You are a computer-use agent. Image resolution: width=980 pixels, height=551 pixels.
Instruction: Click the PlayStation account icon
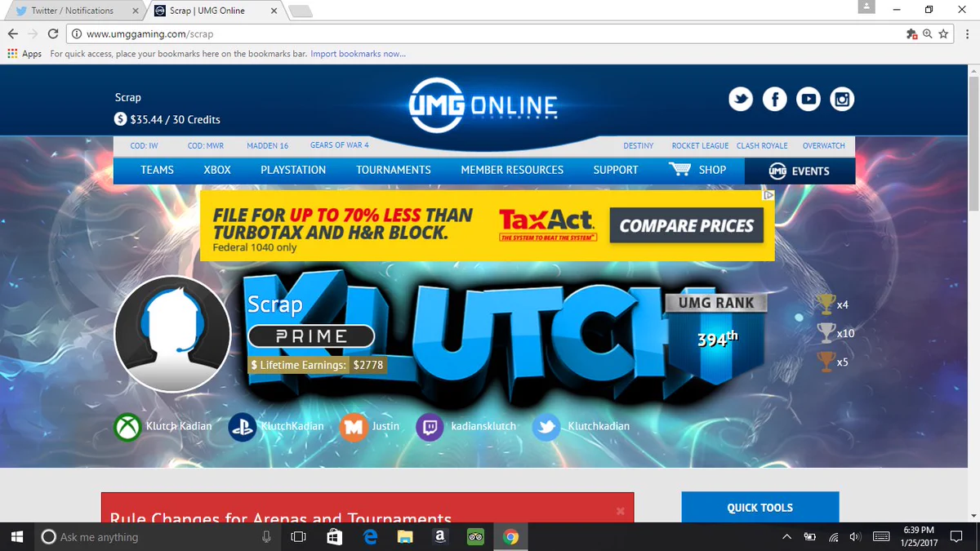(x=243, y=427)
